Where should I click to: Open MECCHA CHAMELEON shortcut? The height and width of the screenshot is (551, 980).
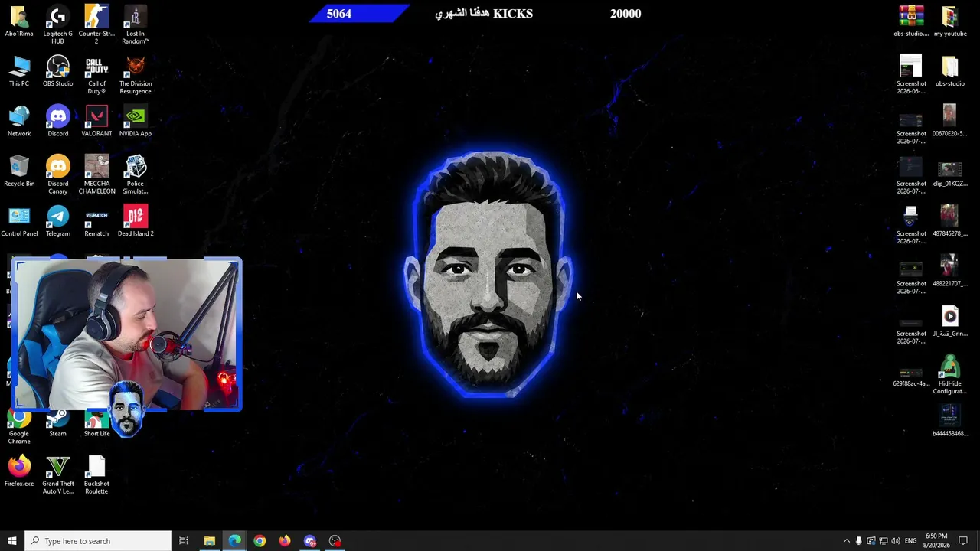[96, 175]
